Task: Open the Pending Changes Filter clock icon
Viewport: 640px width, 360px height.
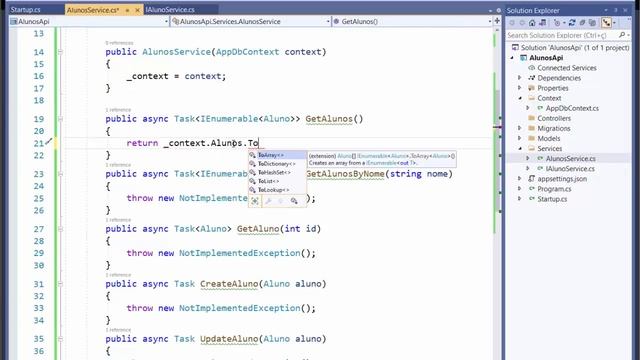Action: click(x=557, y=23)
